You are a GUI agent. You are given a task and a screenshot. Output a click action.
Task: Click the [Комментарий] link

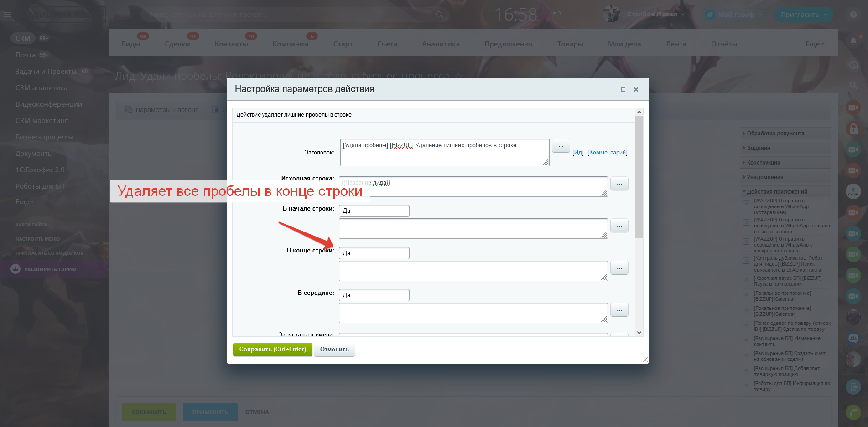click(x=608, y=153)
